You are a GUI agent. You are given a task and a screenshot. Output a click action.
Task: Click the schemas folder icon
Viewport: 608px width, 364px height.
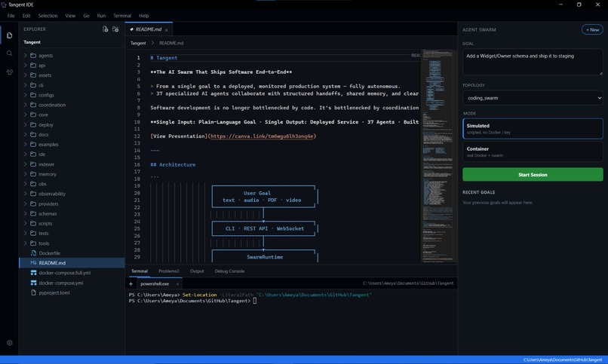coord(33,213)
